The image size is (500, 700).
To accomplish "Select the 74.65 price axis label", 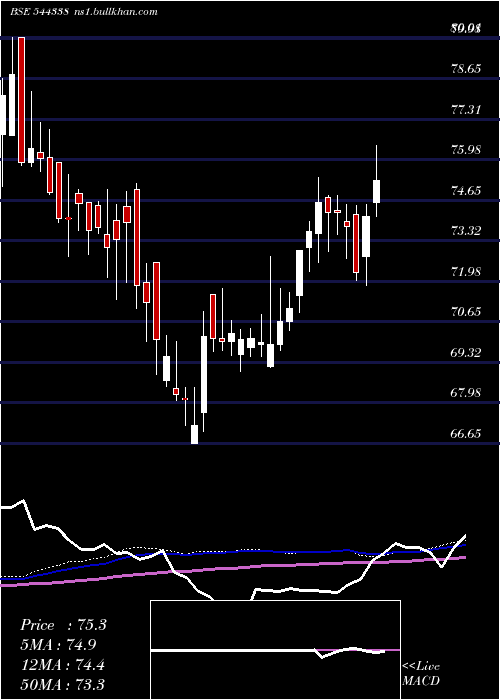I will [466, 191].
